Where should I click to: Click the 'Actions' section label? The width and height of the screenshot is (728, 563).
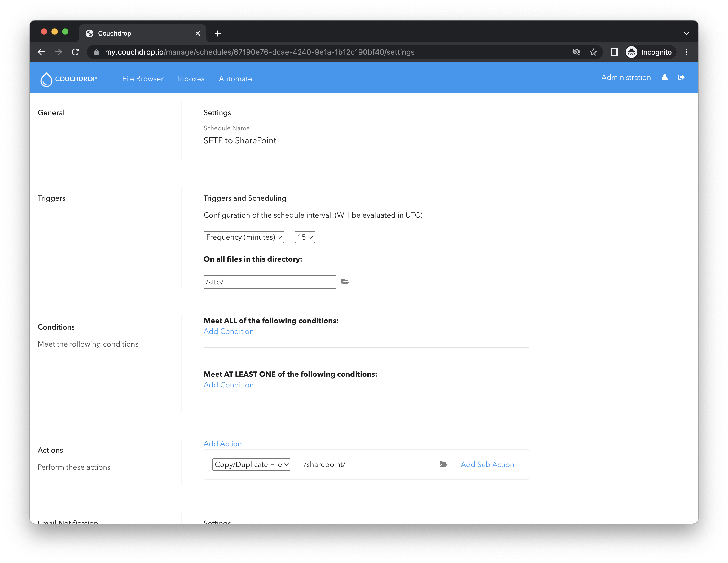(x=50, y=450)
